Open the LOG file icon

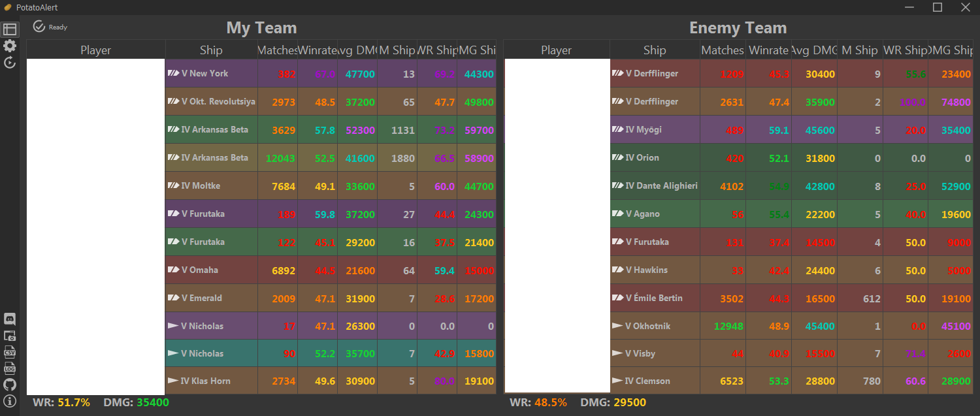(x=10, y=368)
